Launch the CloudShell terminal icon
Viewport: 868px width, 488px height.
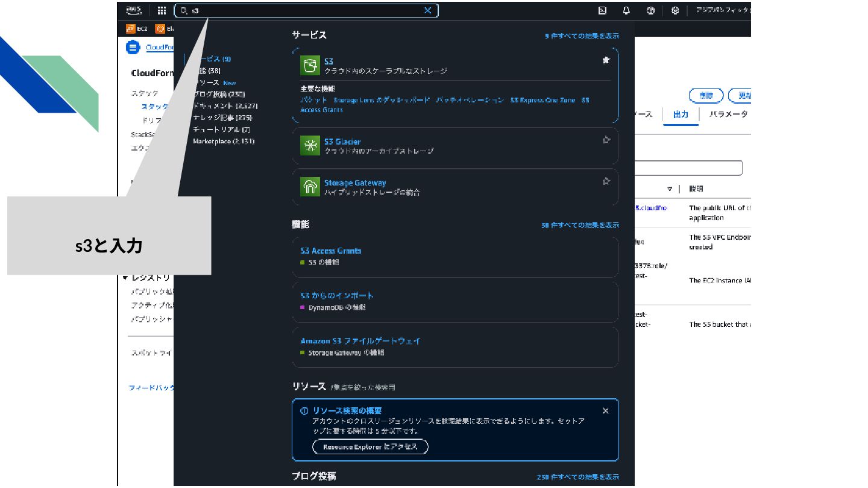pos(602,10)
